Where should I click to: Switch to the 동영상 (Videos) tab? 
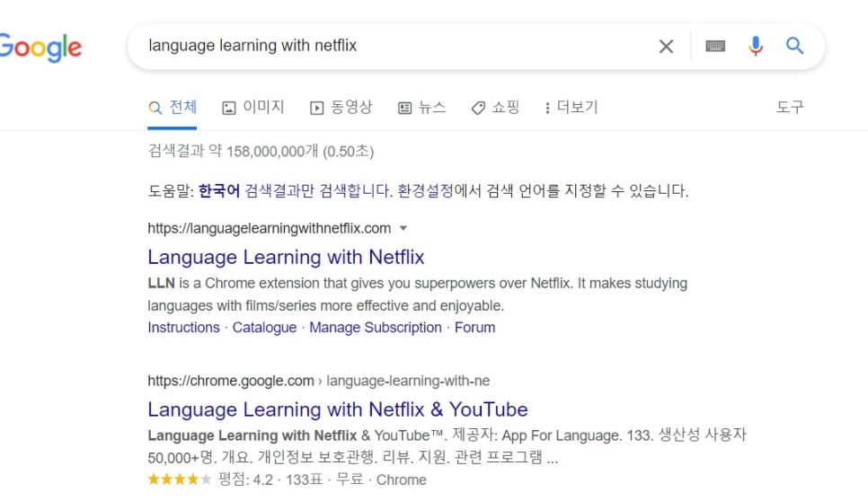(341, 107)
